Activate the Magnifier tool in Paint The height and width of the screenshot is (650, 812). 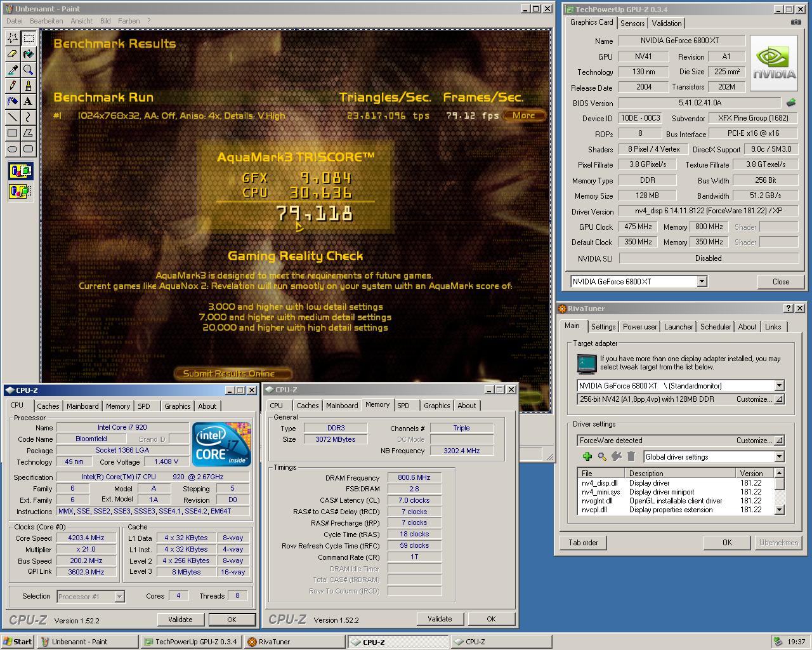click(x=29, y=70)
